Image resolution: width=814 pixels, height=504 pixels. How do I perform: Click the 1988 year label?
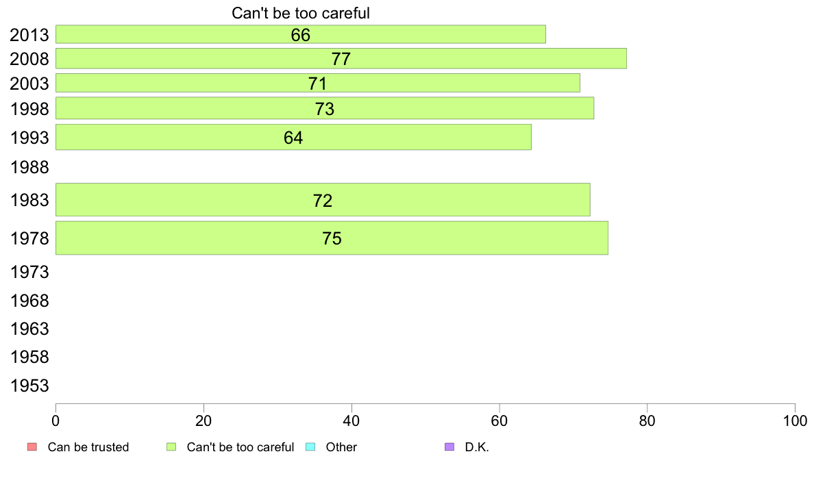29,168
